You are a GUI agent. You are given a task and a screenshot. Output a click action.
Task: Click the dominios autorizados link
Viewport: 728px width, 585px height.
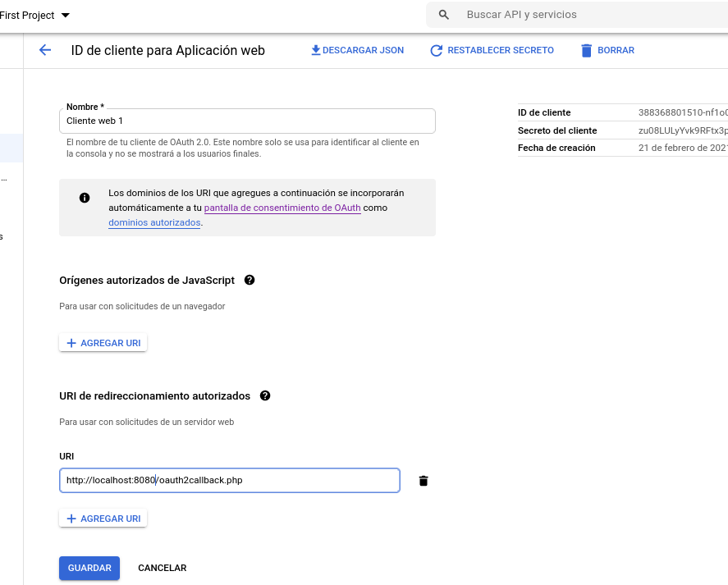tap(154, 222)
